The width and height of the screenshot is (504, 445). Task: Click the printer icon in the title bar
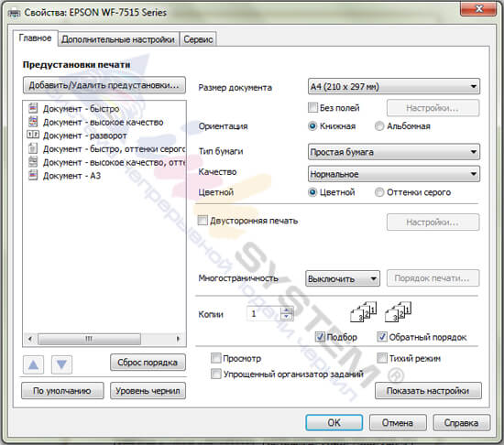click(x=14, y=13)
